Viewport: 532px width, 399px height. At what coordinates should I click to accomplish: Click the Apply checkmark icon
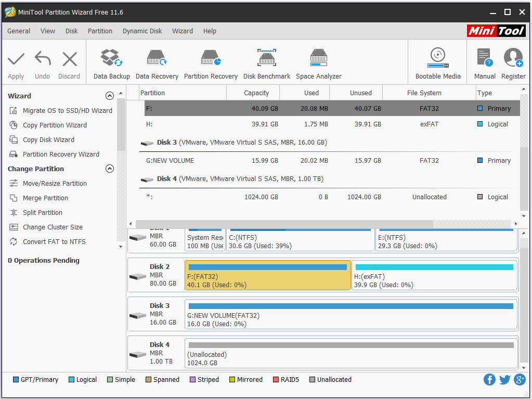tap(16, 59)
